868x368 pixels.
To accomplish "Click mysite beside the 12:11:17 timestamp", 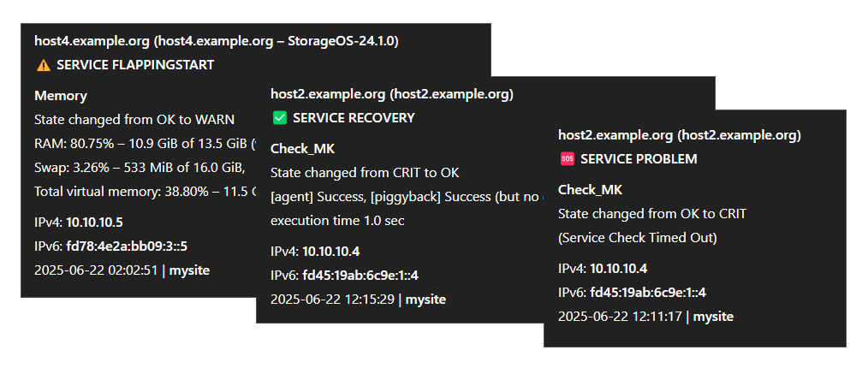I will click(714, 318).
